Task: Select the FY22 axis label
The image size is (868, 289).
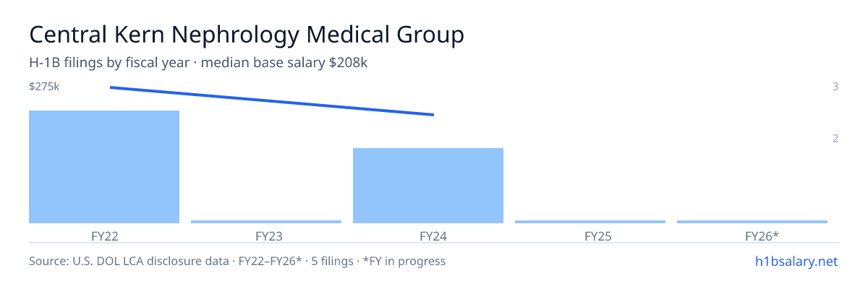Action: (105, 236)
